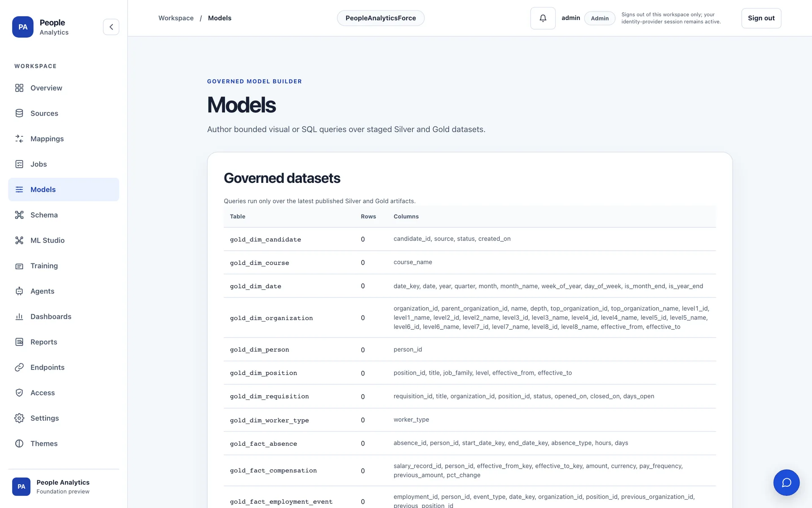Click the Agents robot icon
The image size is (812, 508).
19,291
